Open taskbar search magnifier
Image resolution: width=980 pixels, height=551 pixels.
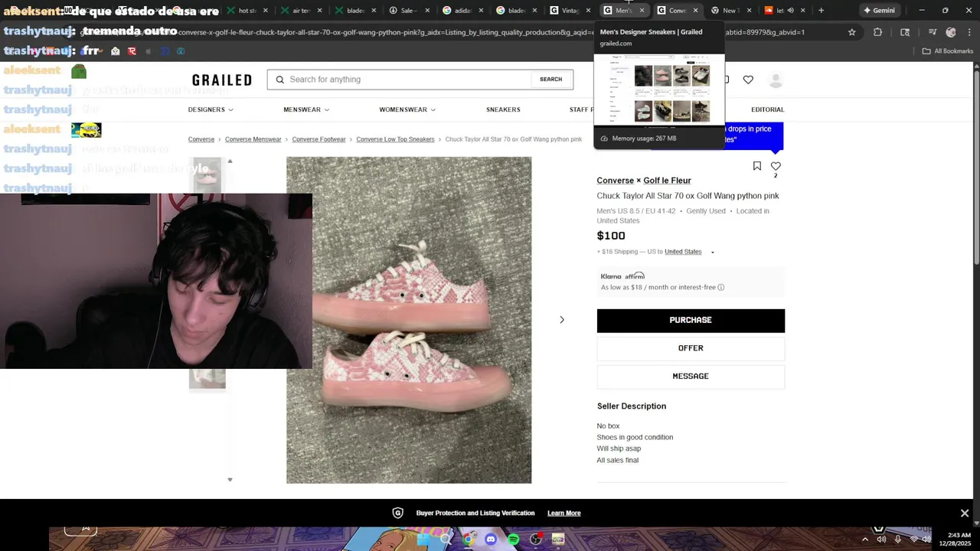[446, 540]
